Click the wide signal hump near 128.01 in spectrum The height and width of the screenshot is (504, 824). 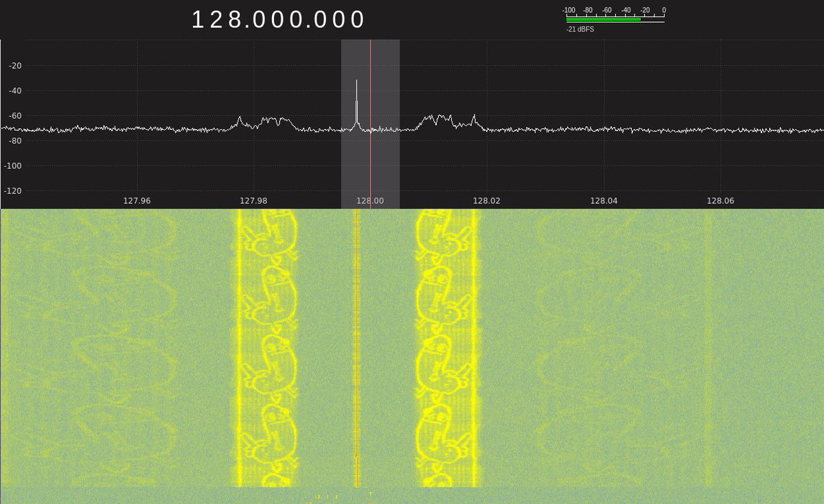pyautogui.click(x=449, y=122)
